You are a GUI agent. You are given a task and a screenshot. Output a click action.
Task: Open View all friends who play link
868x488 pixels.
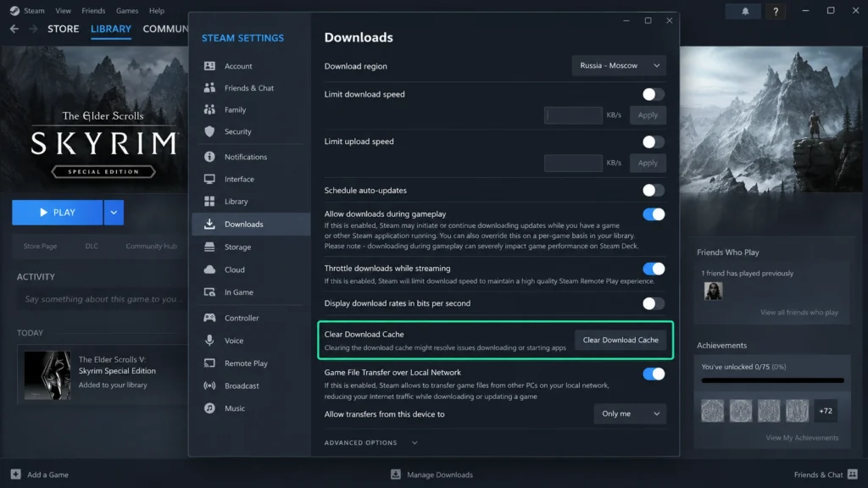click(x=798, y=312)
